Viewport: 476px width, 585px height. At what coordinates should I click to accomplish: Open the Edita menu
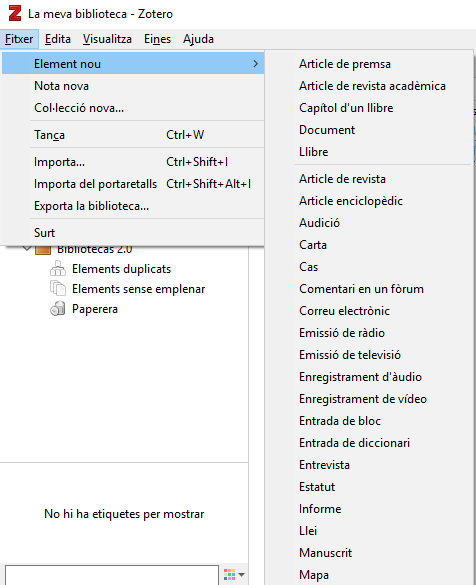click(x=58, y=39)
